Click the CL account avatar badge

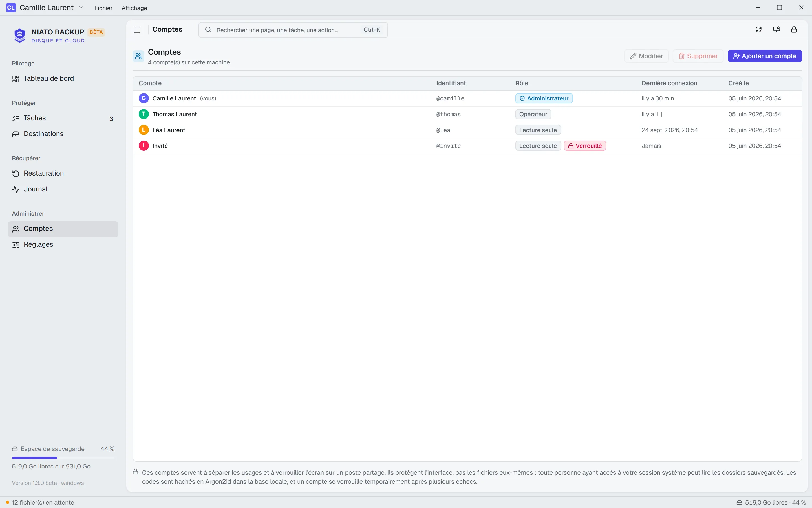11,8
